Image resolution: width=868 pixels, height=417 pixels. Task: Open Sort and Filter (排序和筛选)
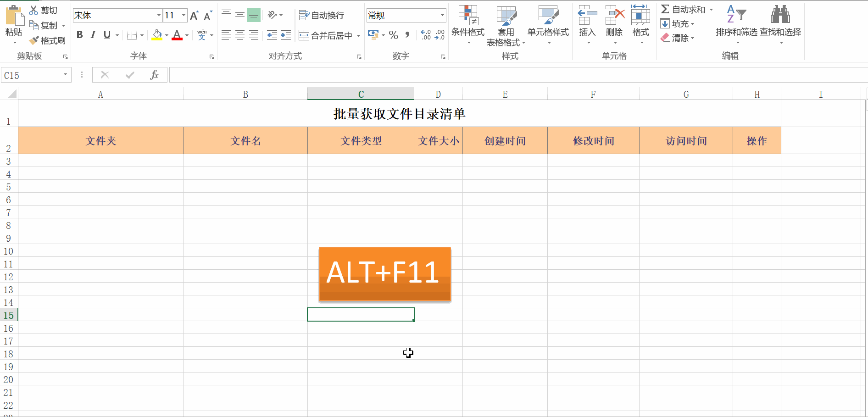tap(736, 25)
